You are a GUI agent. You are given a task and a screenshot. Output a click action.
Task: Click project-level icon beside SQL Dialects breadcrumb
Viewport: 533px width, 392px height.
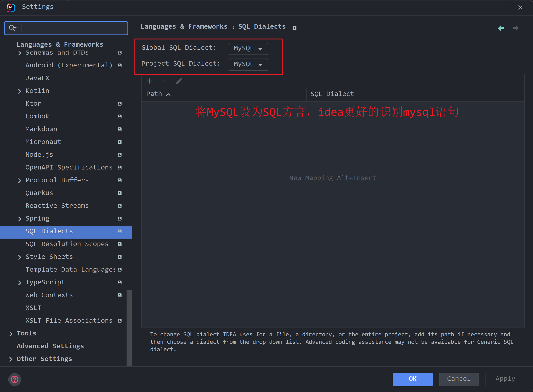294,28
